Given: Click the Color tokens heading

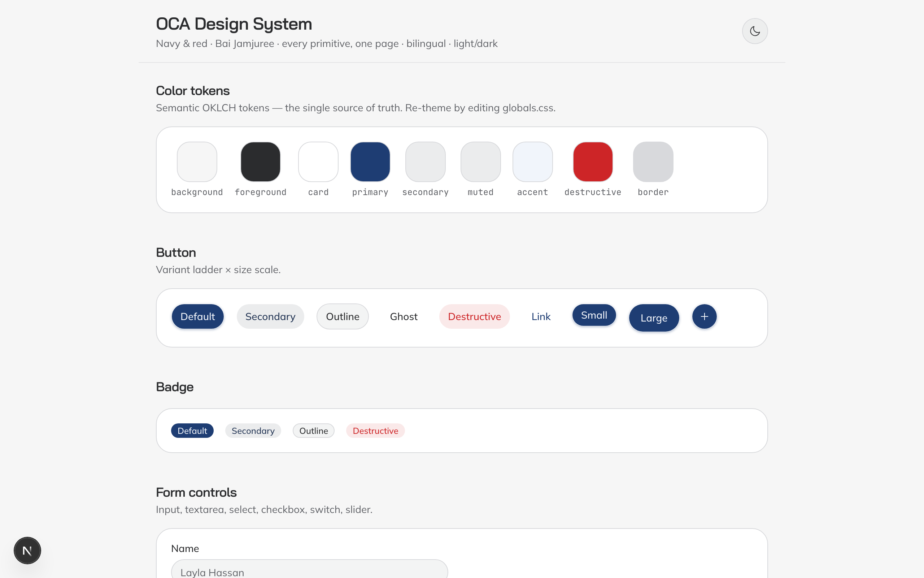Looking at the screenshot, I should pos(192,91).
